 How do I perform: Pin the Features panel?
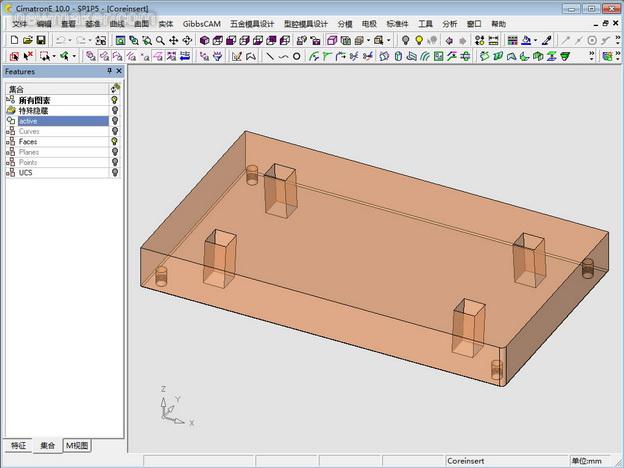pyautogui.click(x=109, y=72)
